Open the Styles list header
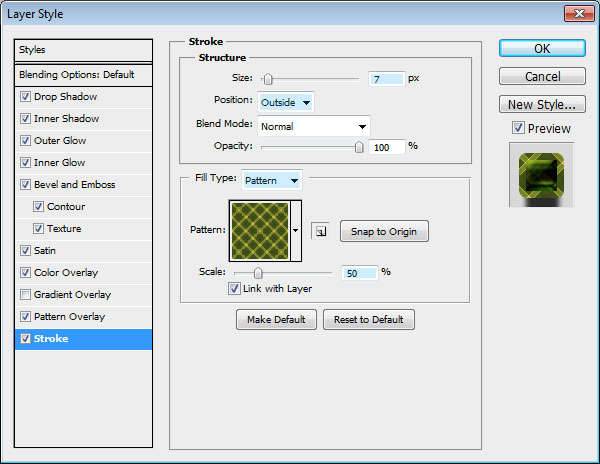 coord(84,49)
